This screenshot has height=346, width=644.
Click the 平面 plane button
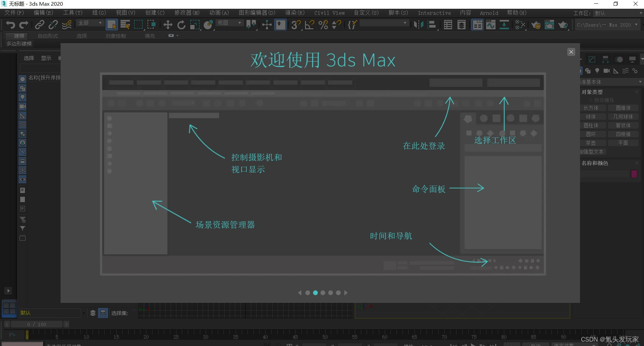[x=623, y=143]
